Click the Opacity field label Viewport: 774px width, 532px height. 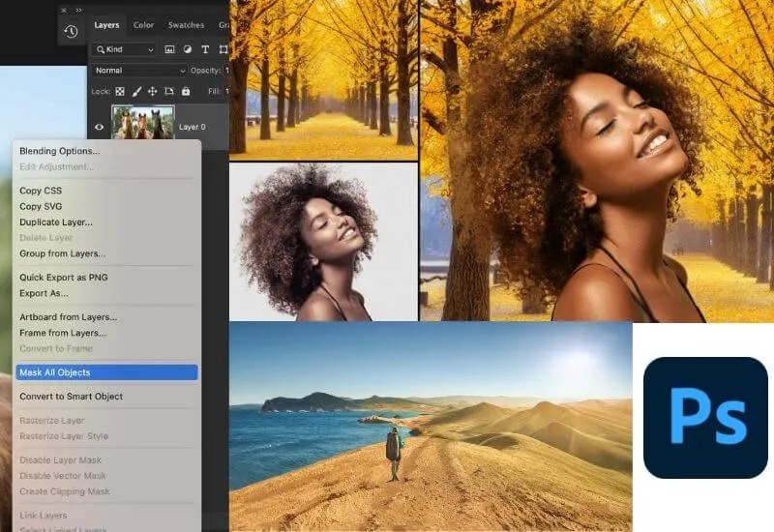point(205,71)
